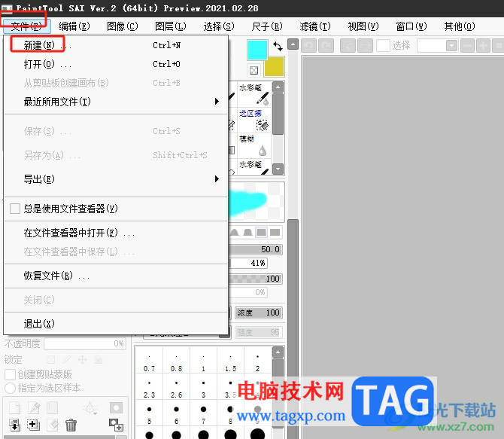This screenshot has width=504, height=439.
Task: Toggle the lock painting pencil icon
Action: click(x=67, y=359)
